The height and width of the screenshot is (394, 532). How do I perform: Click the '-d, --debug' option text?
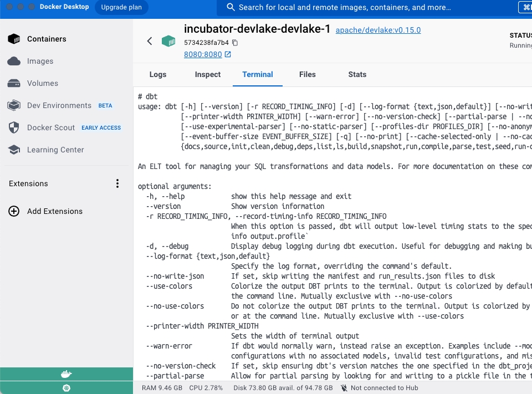point(167,246)
